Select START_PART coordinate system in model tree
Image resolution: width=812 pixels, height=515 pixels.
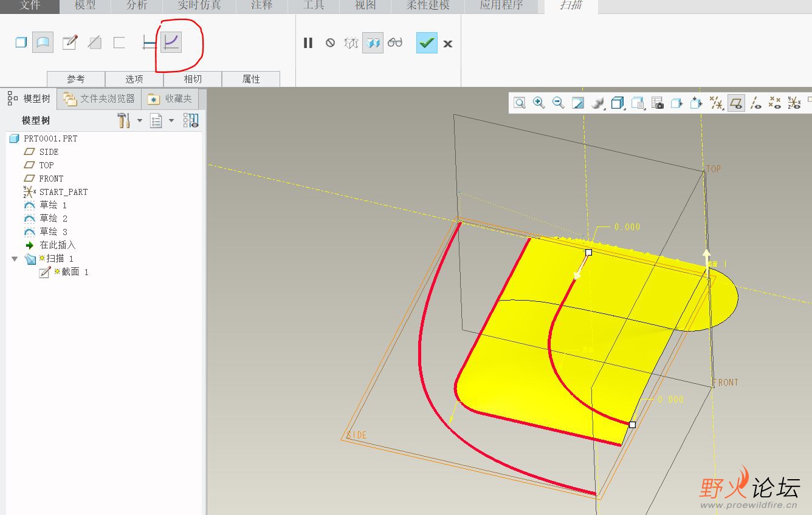[63, 192]
